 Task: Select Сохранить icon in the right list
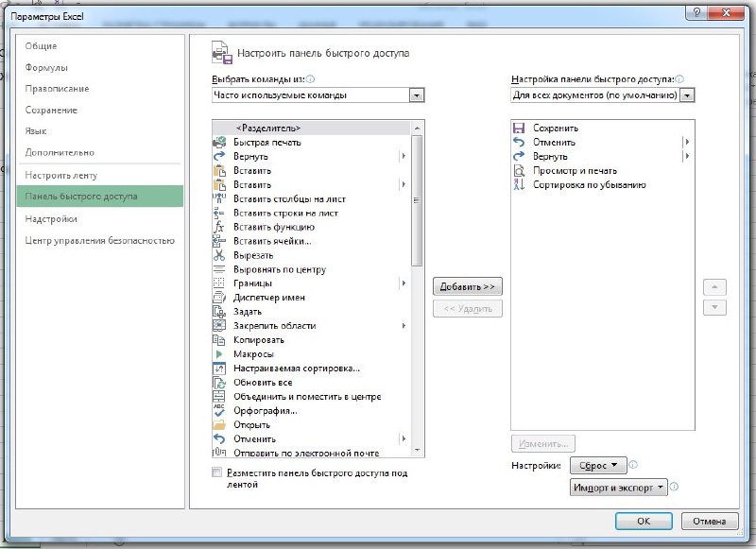pos(519,128)
